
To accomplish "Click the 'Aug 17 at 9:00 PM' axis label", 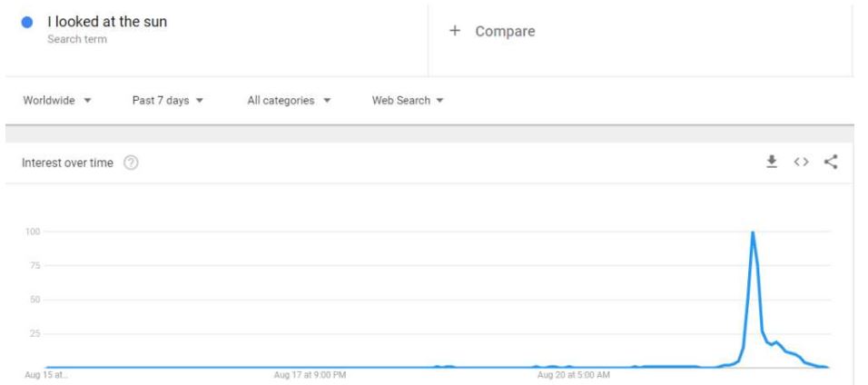I will tap(310, 374).
